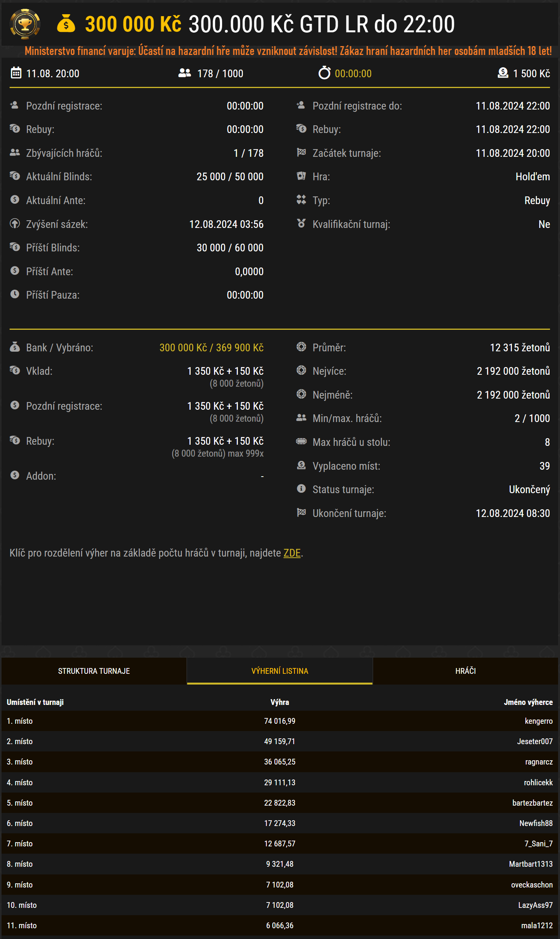Click the golden trophy chip logo

(25, 24)
